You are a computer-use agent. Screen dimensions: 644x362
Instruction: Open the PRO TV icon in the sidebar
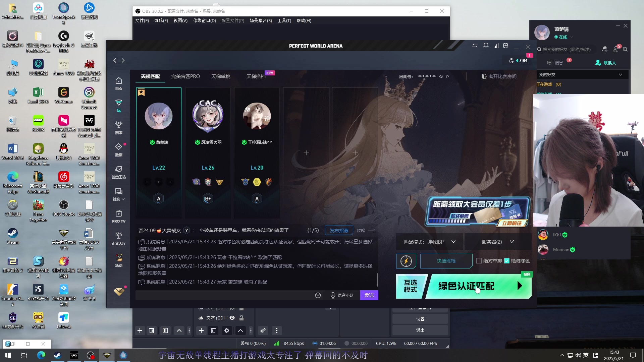119,216
